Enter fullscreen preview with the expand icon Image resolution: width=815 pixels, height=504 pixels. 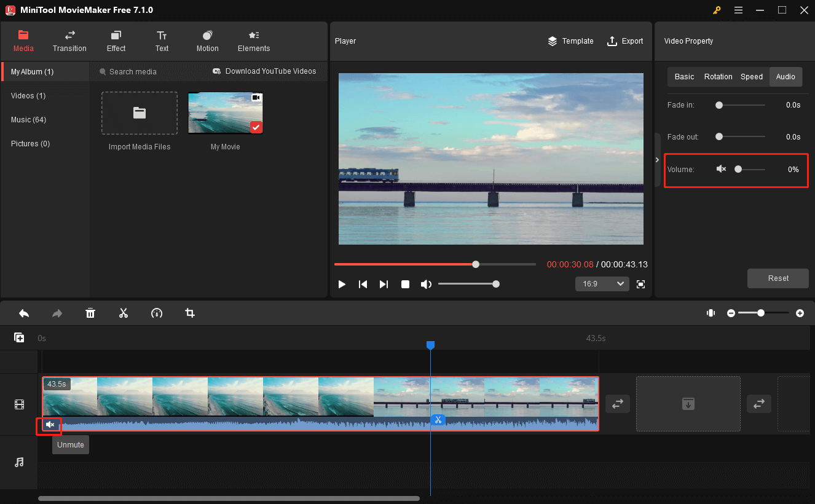pos(640,283)
